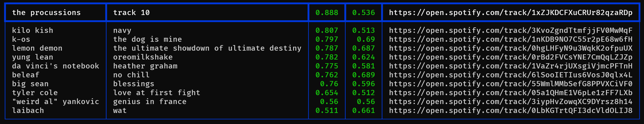Click the value 0.512
The width and height of the screenshot is (644, 124).
pos(364,93)
